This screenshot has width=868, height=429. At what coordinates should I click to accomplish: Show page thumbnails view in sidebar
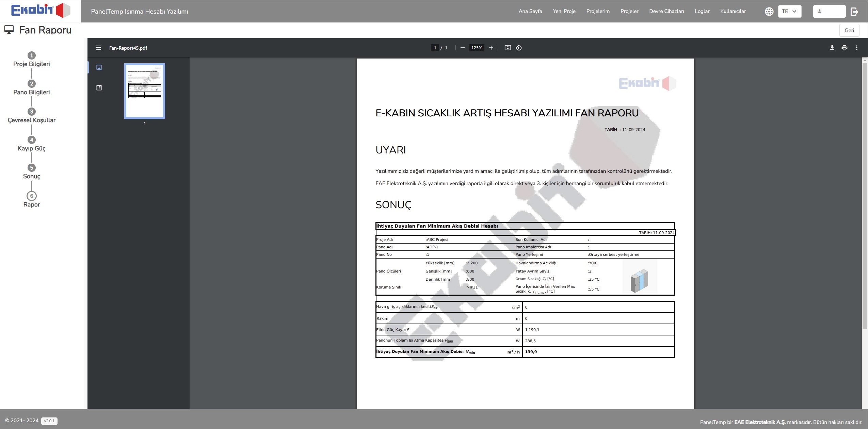tap(99, 67)
